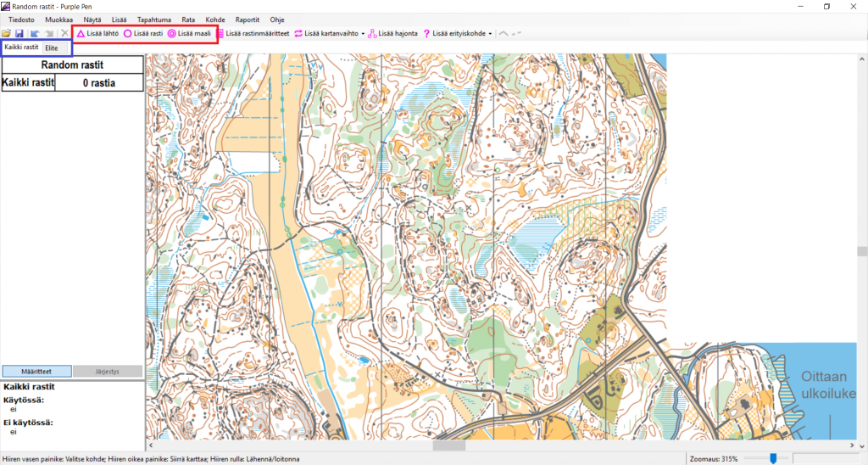Click the map scroll-right arrow
Viewport: 868px width, 465px height.
(x=849, y=445)
